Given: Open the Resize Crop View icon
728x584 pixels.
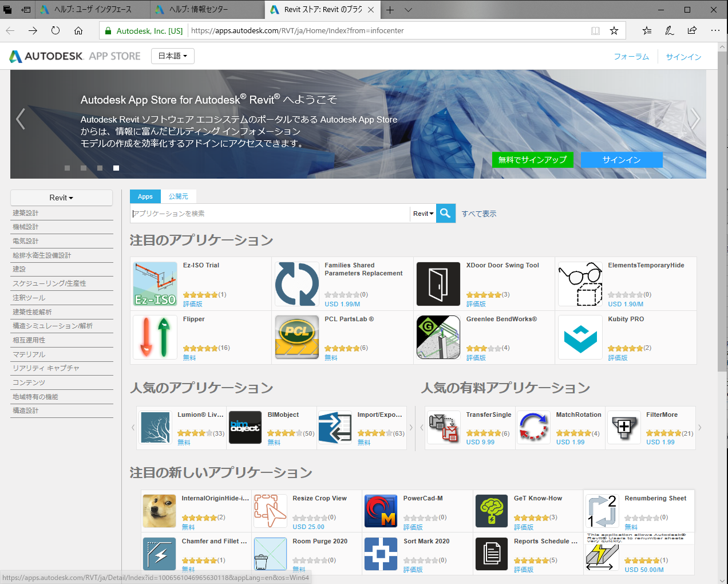Looking at the screenshot, I should click(270, 511).
